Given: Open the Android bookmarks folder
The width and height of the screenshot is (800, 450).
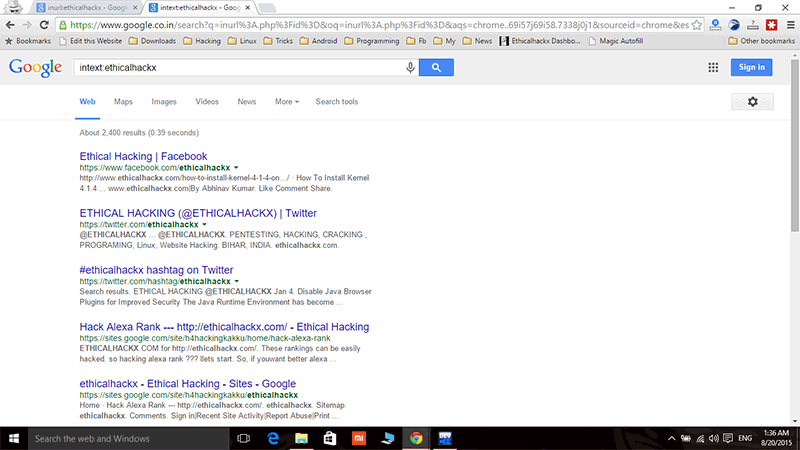Looking at the screenshot, I should coord(319,41).
